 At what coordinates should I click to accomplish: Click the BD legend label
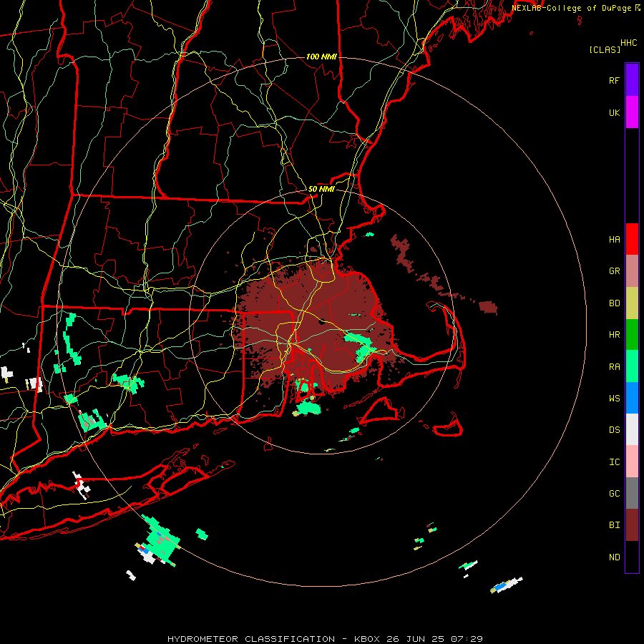614,303
